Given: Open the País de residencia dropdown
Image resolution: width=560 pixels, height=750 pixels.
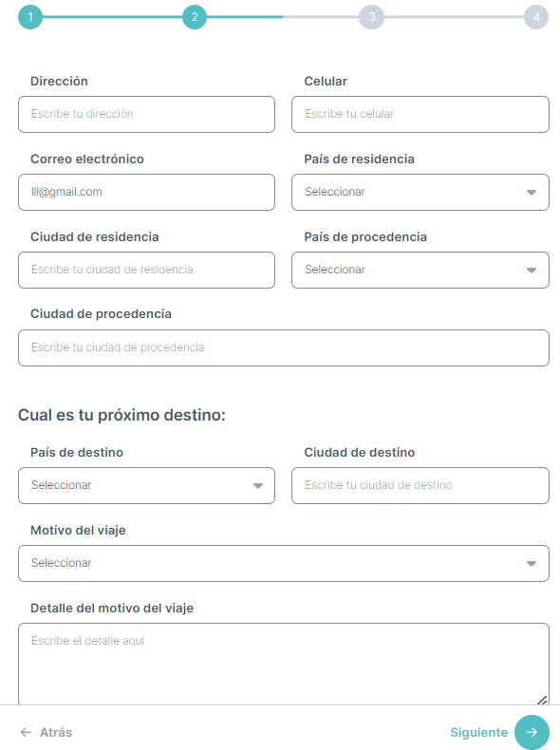Looking at the screenshot, I should [420, 193].
